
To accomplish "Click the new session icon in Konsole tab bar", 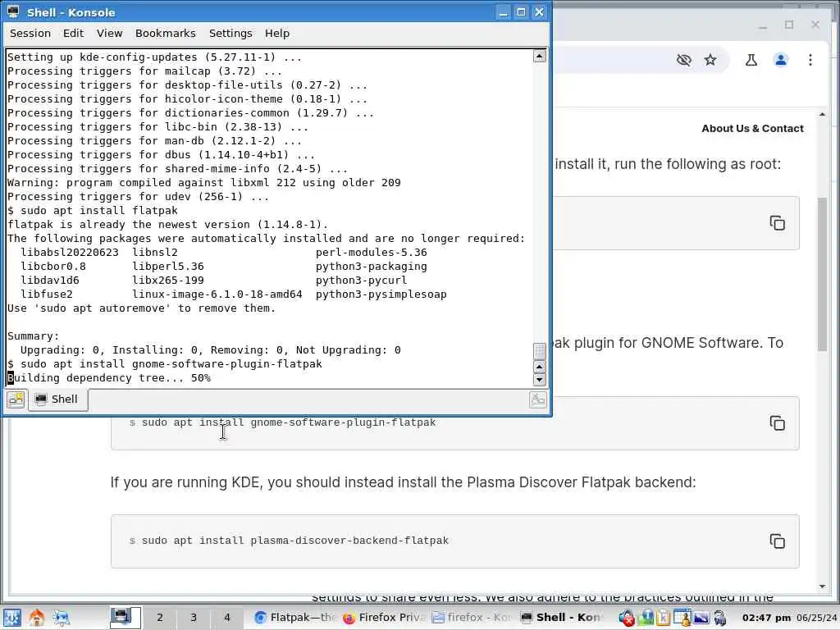I will pyautogui.click(x=16, y=399).
